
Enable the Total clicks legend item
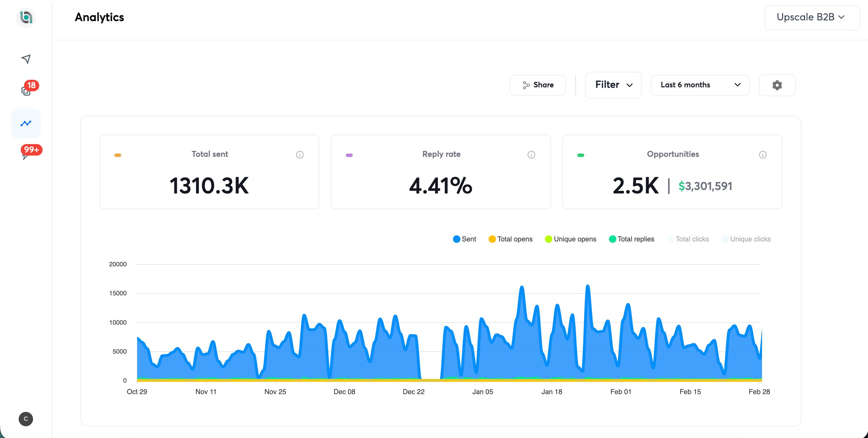pos(688,239)
